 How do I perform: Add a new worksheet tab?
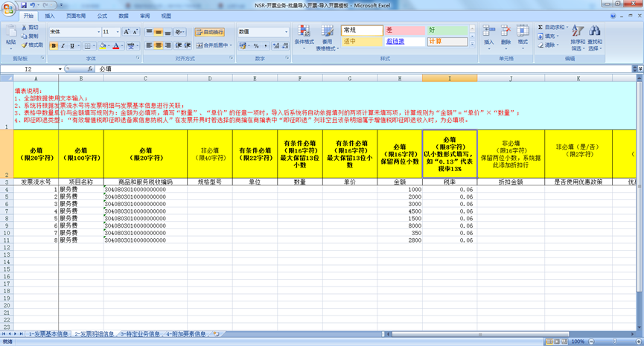(x=216, y=334)
